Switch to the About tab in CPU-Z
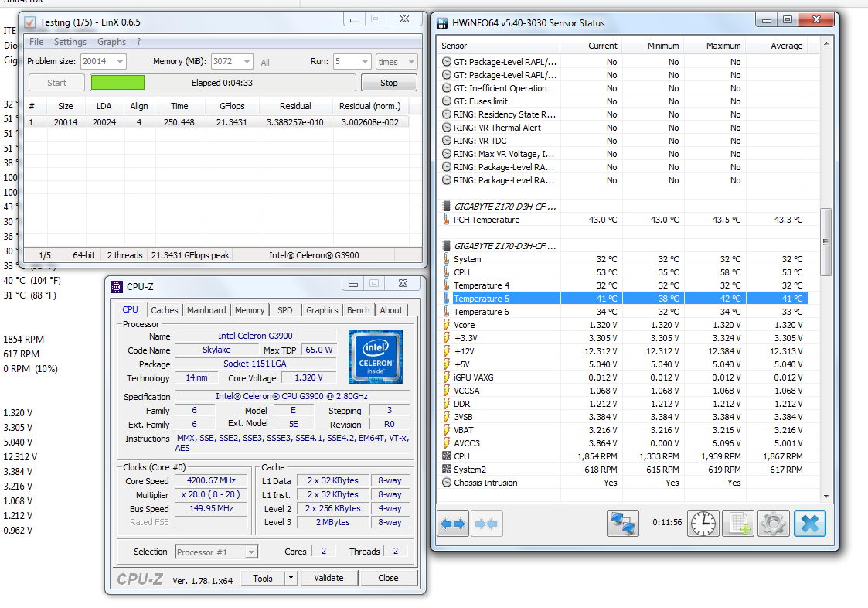868x608 pixels. tap(391, 310)
